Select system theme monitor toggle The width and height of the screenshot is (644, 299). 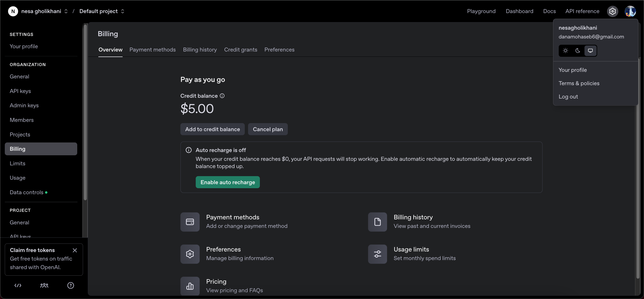click(x=590, y=51)
